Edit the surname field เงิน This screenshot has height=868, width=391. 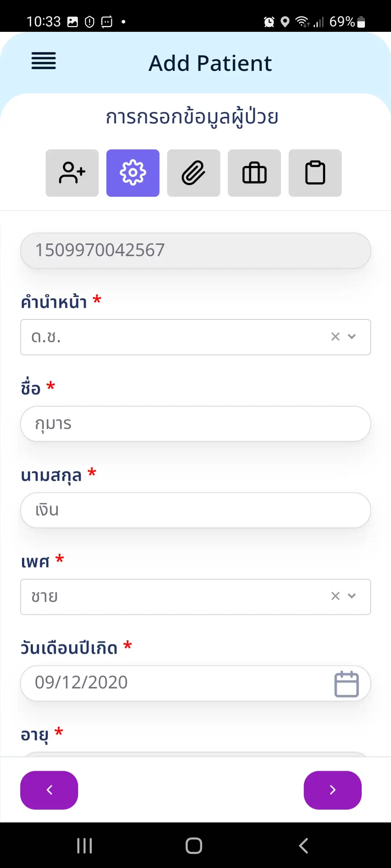point(195,510)
